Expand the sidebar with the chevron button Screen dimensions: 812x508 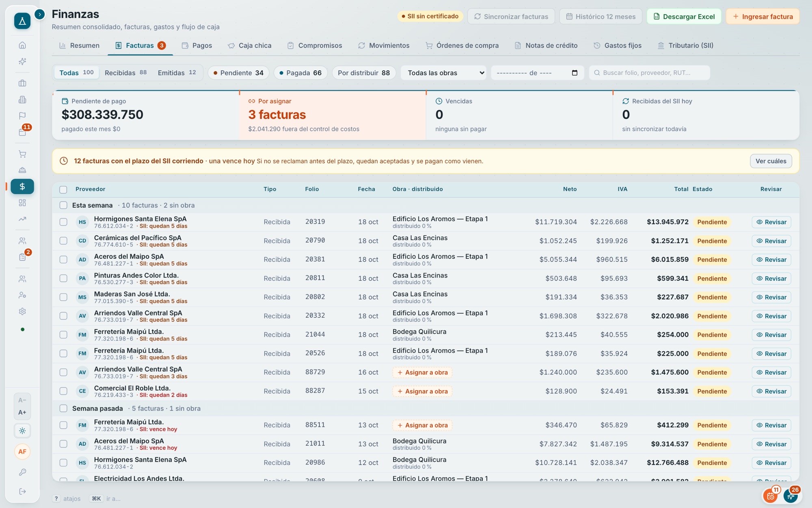[x=39, y=15]
